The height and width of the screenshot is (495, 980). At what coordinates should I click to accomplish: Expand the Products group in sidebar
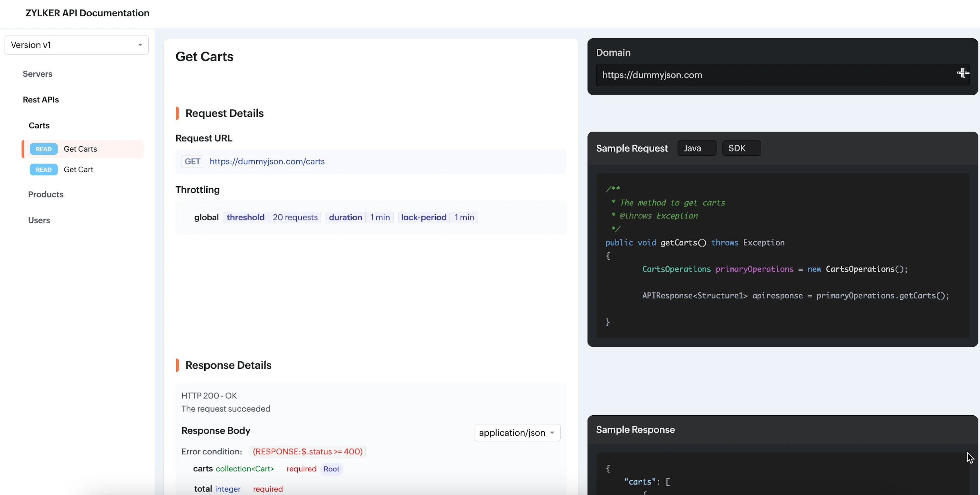pyautogui.click(x=46, y=194)
